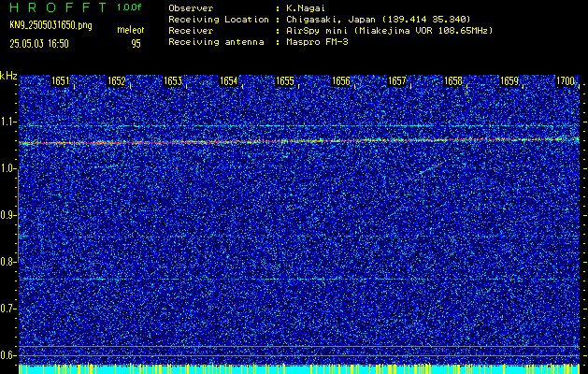
Task: Select the filename KN9_2505031650.png
Action: pos(50,25)
